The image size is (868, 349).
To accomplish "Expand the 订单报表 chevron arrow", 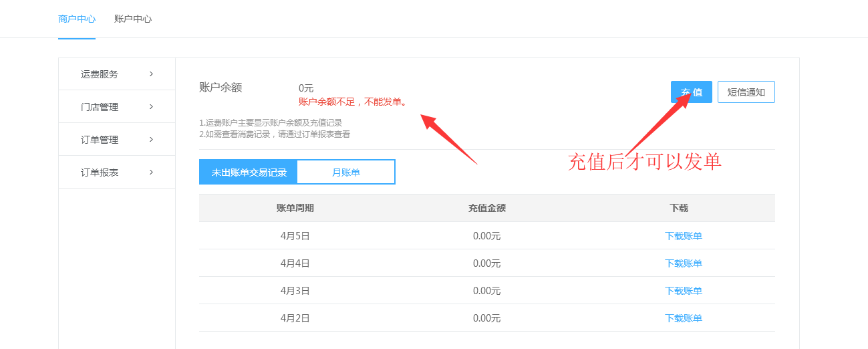I will pyautogui.click(x=152, y=172).
